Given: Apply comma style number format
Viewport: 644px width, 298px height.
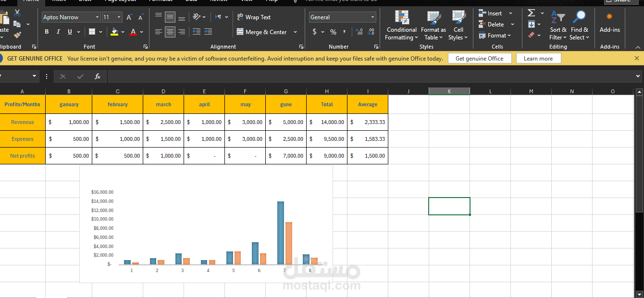Looking at the screenshot, I should point(344,32).
